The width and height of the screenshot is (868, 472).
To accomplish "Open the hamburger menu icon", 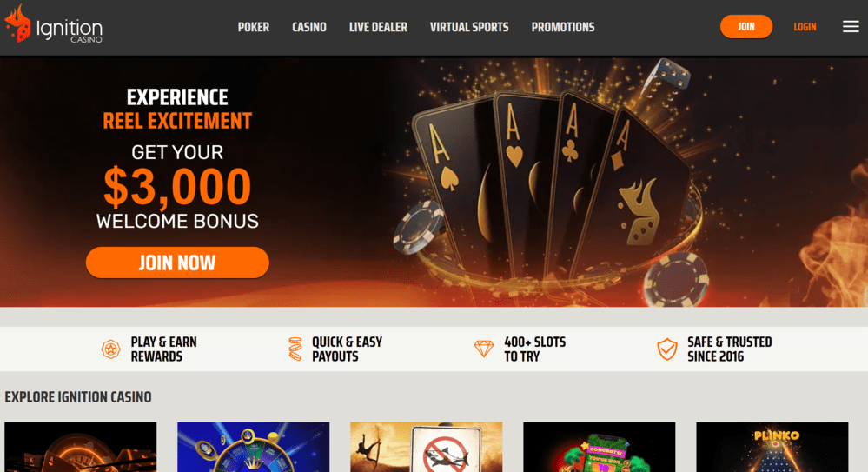I will 851,27.
